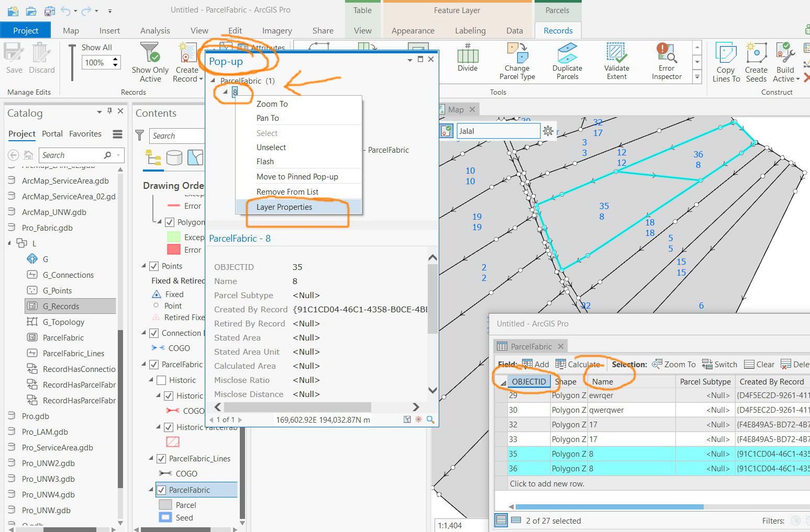This screenshot has height=532, width=810.
Task: Click the Open Project folder icon in title bar
Action: pyautogui.click(x=31, y=10)
